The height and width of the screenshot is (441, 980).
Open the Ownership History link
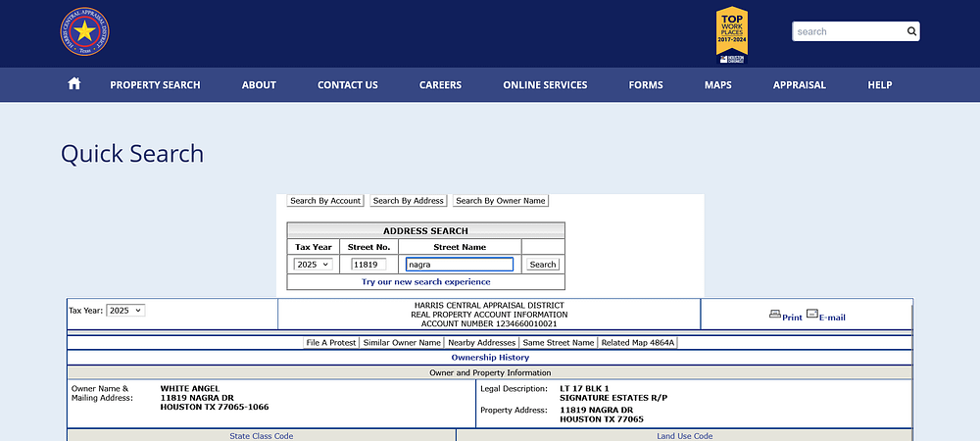pos(490,358)
